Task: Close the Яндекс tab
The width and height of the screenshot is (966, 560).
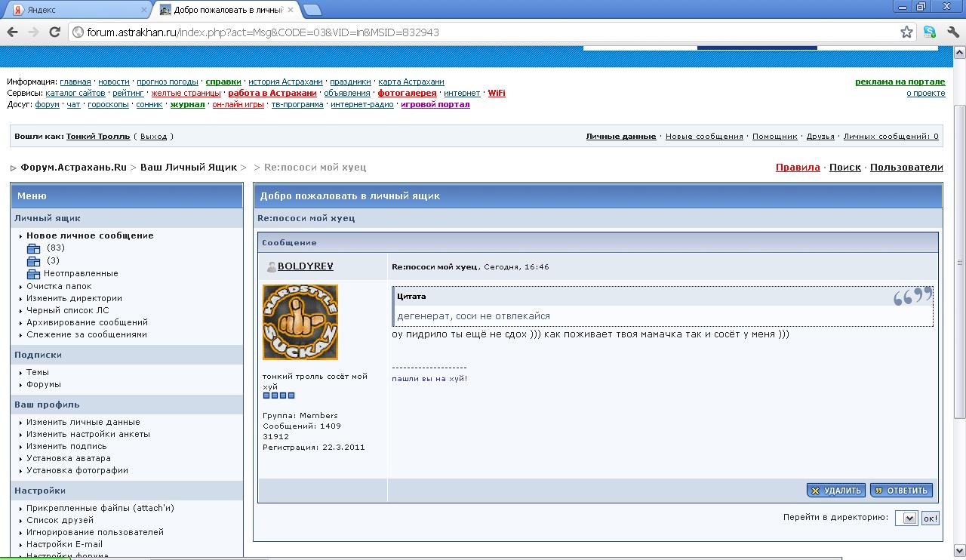Action: (143, 10)
